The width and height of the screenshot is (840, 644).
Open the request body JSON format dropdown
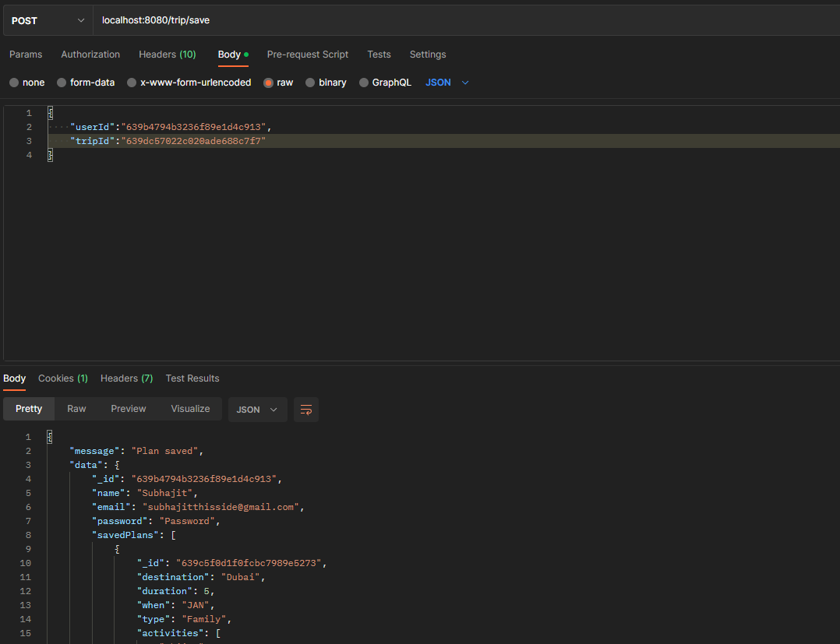pyautogui.click(x=447, y=83)
